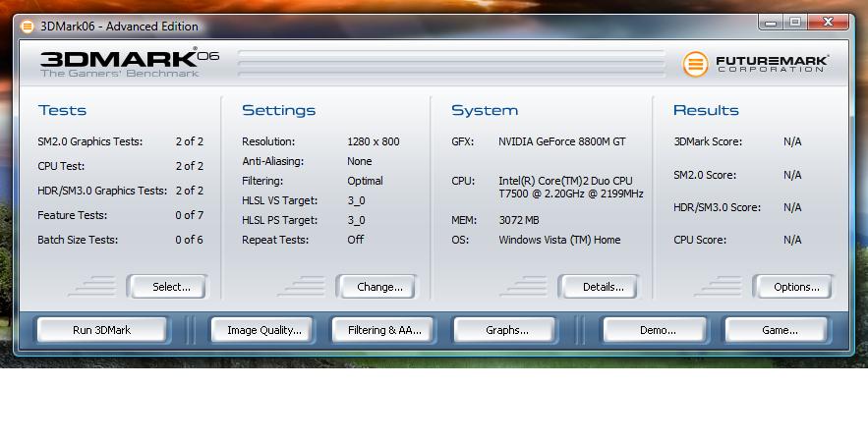Click the Repeat Tests 'Off' value
868x442 pixels.
pyautogui.click(x=356, y=240)
